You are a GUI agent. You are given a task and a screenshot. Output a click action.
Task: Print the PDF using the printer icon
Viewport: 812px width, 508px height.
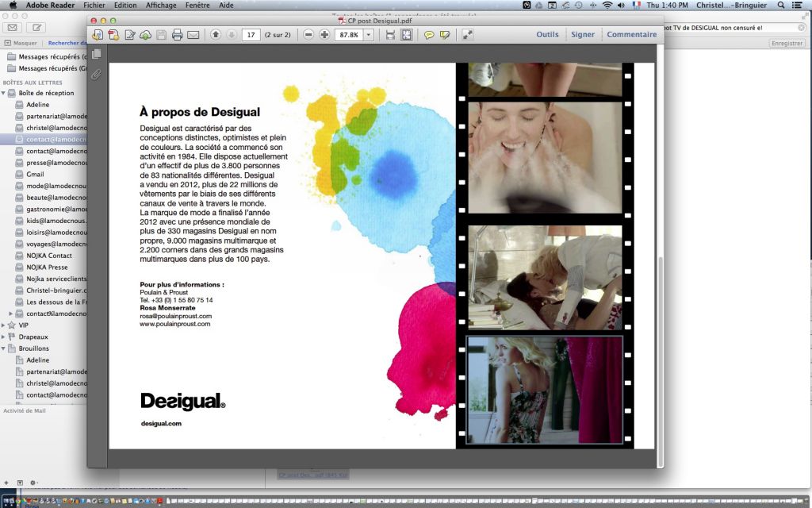click(177, 35)
